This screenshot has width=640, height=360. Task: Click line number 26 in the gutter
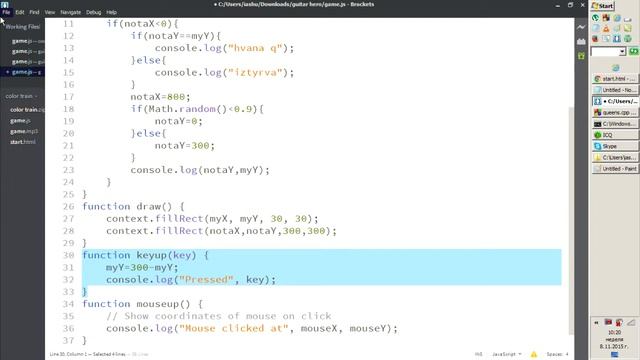tap(69, 207)
